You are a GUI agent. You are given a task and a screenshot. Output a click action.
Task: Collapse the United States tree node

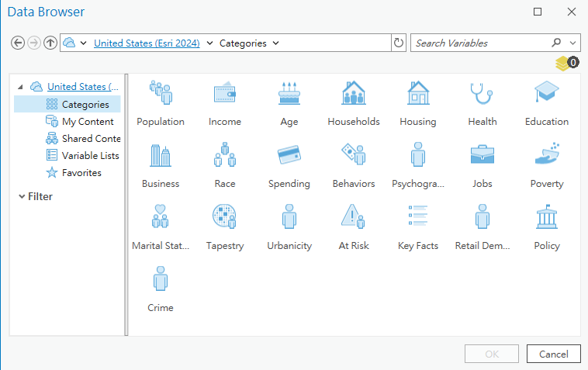(20, 87)
